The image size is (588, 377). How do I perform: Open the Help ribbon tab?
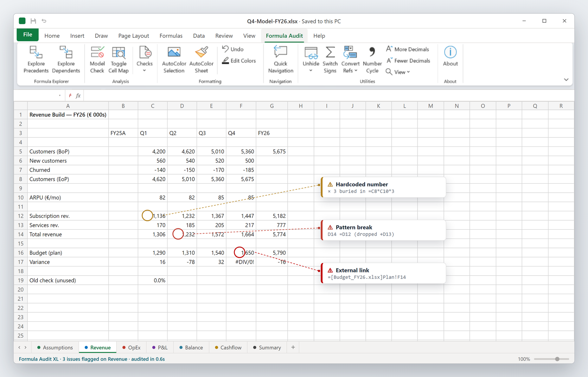(319, 36)
